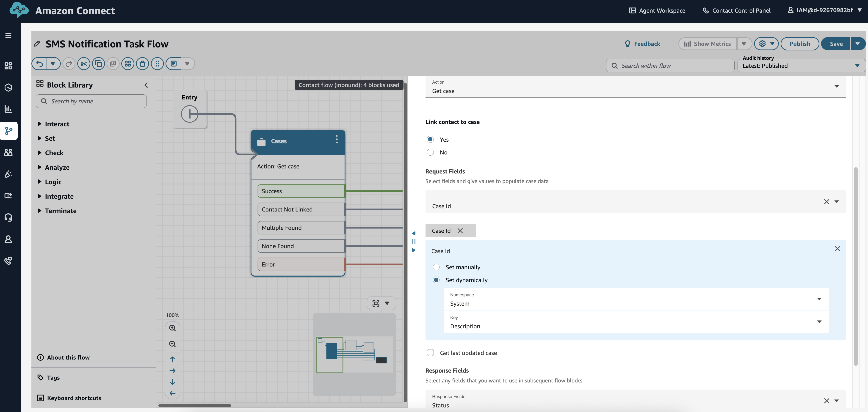Click the horizontal scrollbar under the canvas
This screenshot has width=868, height=412.
point(195,405)
